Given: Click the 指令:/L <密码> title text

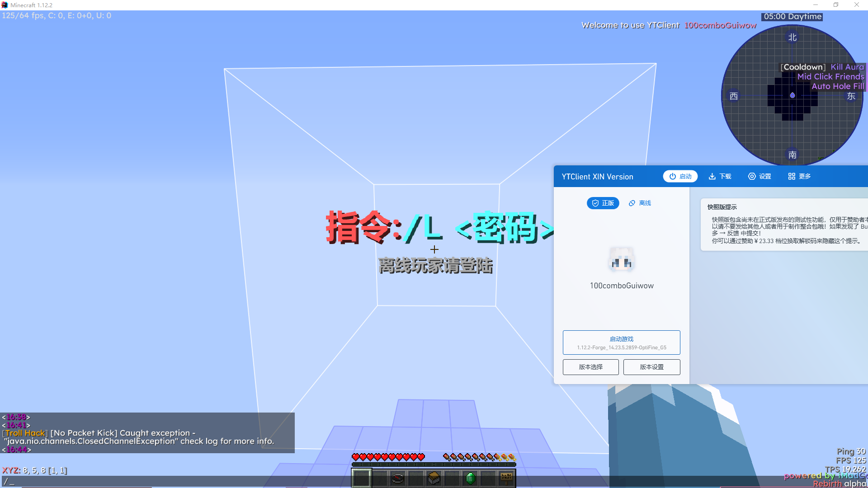Looking at the screenshot, I should pyautogui.click(x=440, y=228).
